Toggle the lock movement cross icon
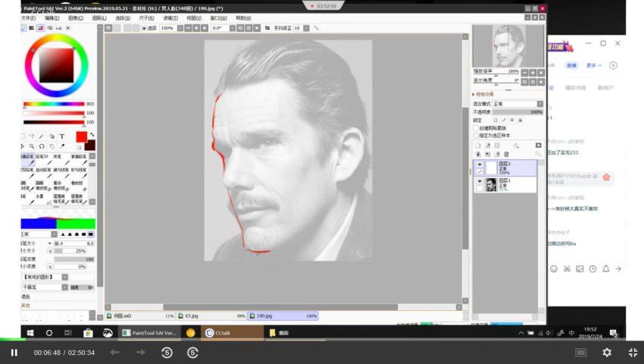This screenshot has width=644, height=364. (x=512, y=120)
